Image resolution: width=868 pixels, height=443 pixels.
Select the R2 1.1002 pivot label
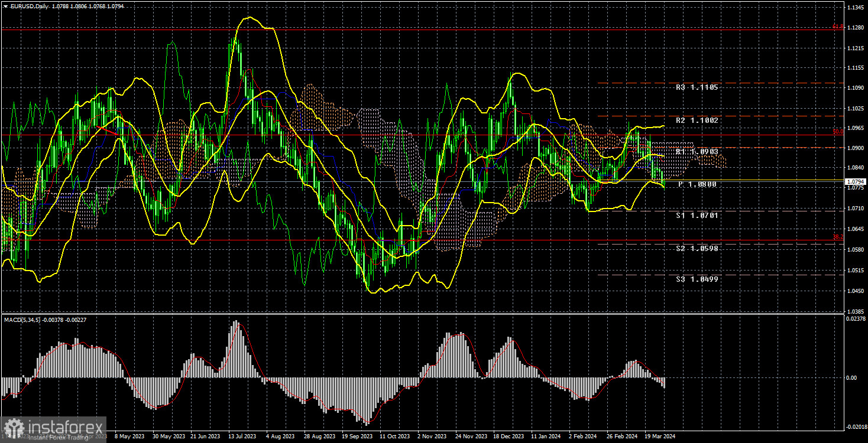point(697,120)
